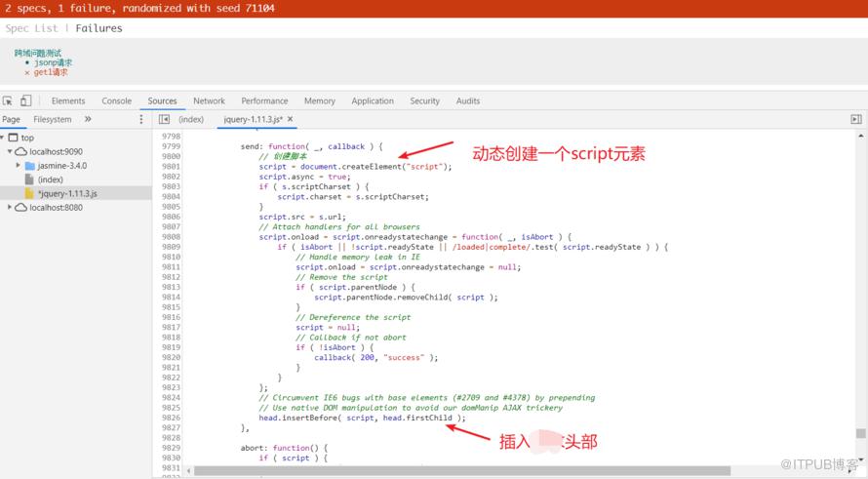The width and height of the screenshot is (868, 479).
Task: Show the debugger sidebar icon
Action: [x=856, y=119]
